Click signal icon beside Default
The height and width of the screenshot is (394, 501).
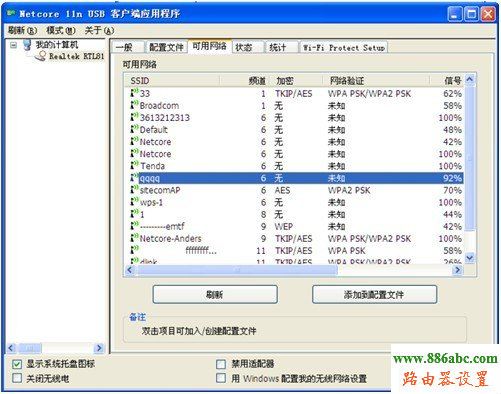134,129
